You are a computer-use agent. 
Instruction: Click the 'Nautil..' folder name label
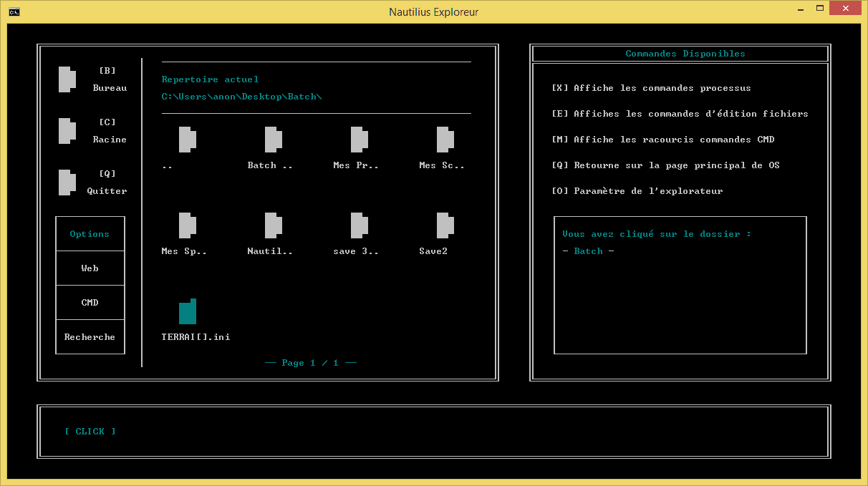coord(270,251)
